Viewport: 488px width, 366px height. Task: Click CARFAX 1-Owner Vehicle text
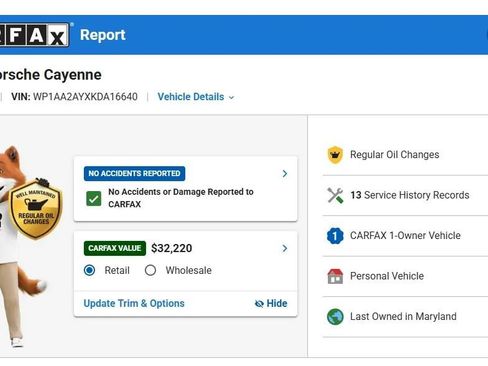pyautogui.click(x=405, y=236)
